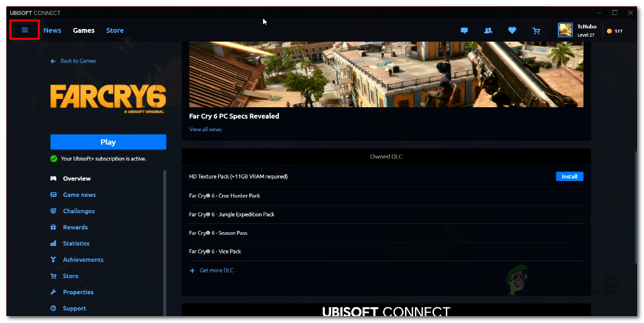The height and width of the screenshot is (323, 644).
Task: Click the Challenges target icon
Action: tap(54, 211)
